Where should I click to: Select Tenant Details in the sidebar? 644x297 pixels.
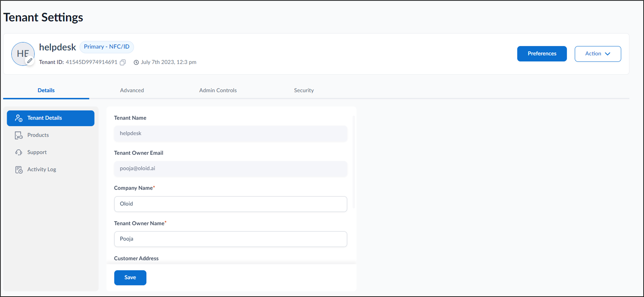coord(50,118)
